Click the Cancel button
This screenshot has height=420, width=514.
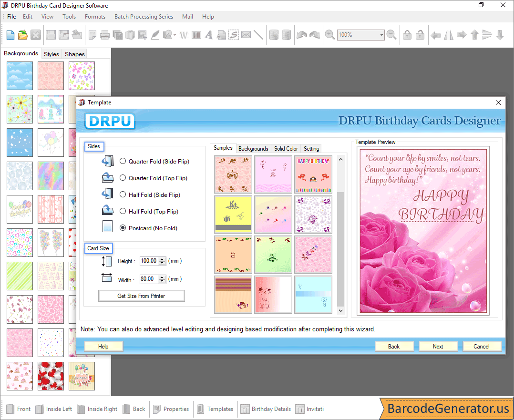tap(482, 346)
